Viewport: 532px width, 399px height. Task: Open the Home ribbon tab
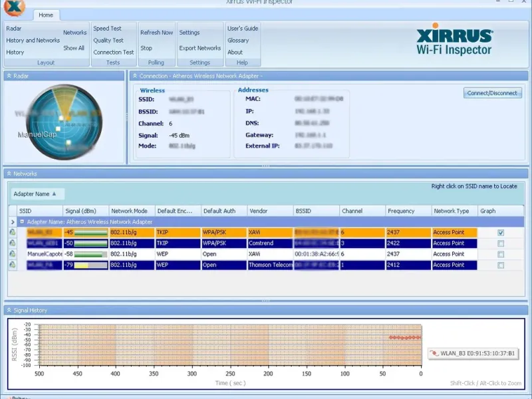coord(46,15)
